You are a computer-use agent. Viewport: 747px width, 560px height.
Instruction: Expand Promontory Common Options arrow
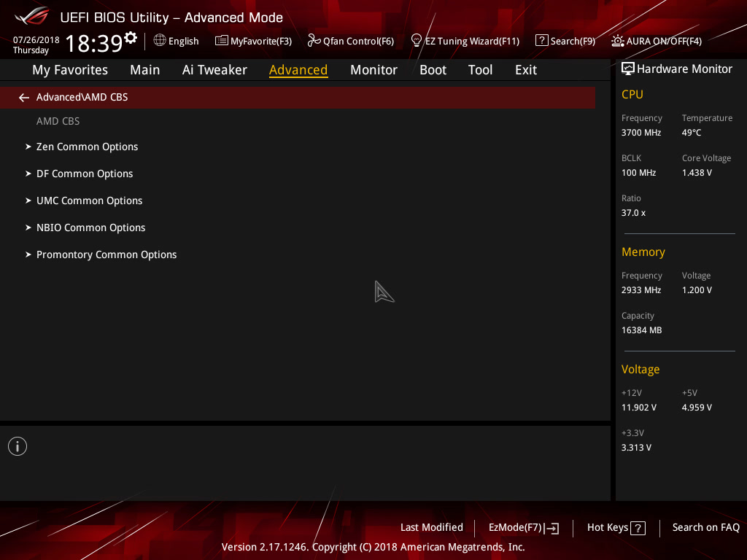28,254
